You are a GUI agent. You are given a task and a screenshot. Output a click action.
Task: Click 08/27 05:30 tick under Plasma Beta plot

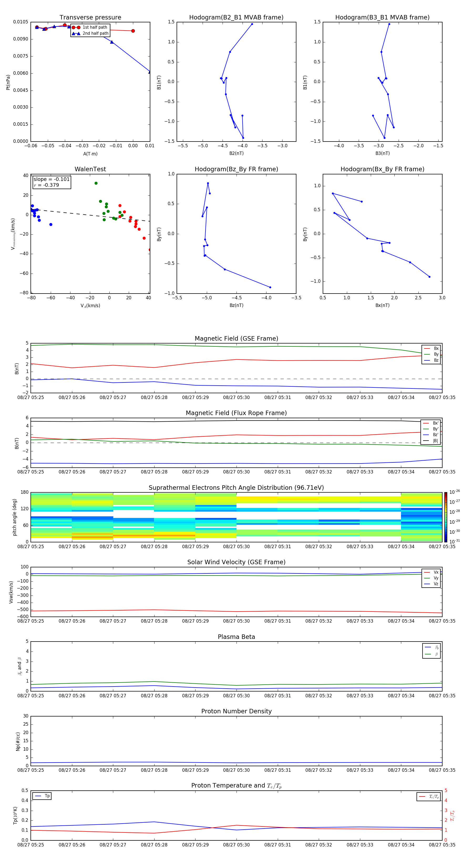(236, 695)
